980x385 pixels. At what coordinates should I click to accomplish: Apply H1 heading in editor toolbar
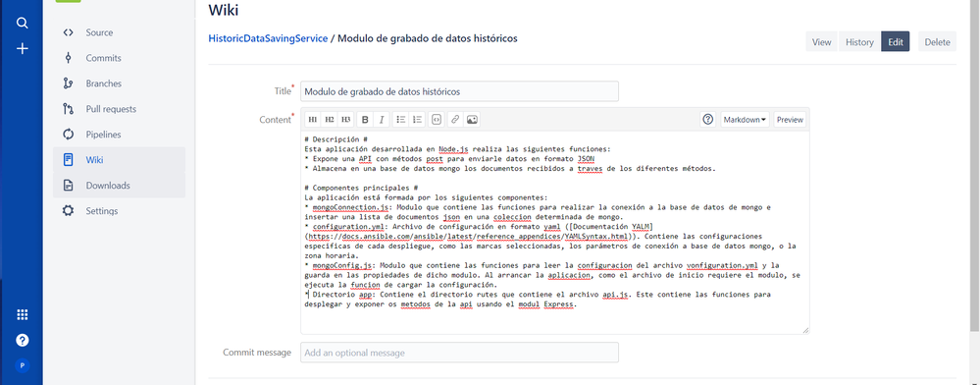[x=313, y=120]
